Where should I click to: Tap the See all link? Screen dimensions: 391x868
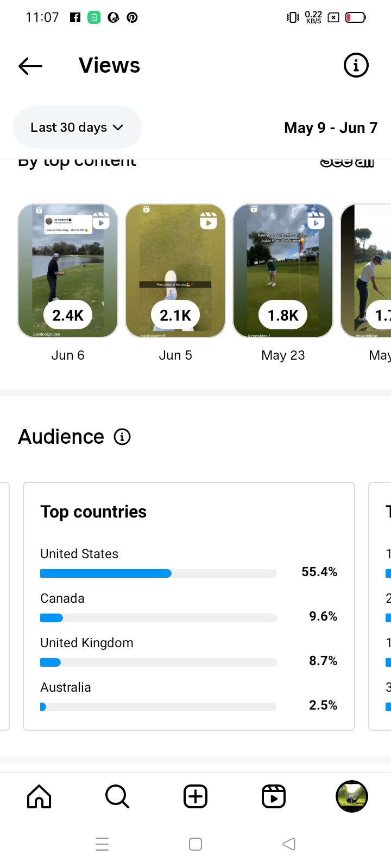pos(347,162)
